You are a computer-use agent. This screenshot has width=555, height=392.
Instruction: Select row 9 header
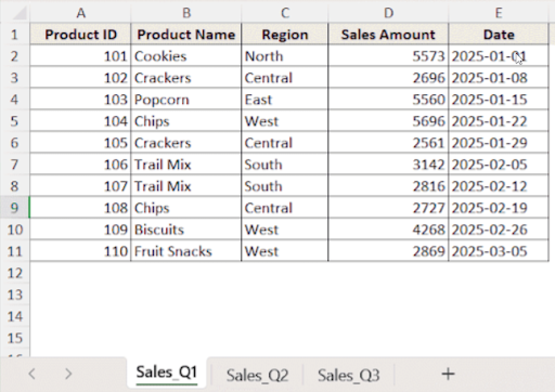pyautogui.click(x=15, y=208)
